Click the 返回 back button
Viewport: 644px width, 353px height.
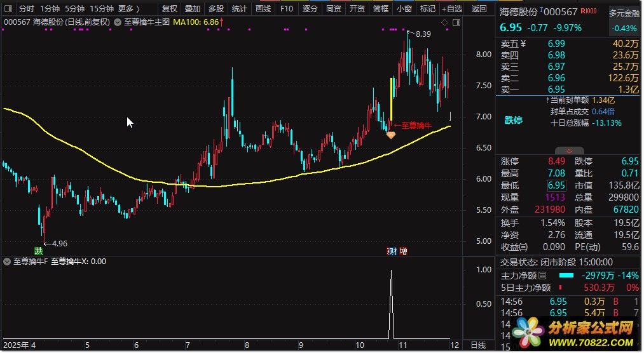(479, 9)
